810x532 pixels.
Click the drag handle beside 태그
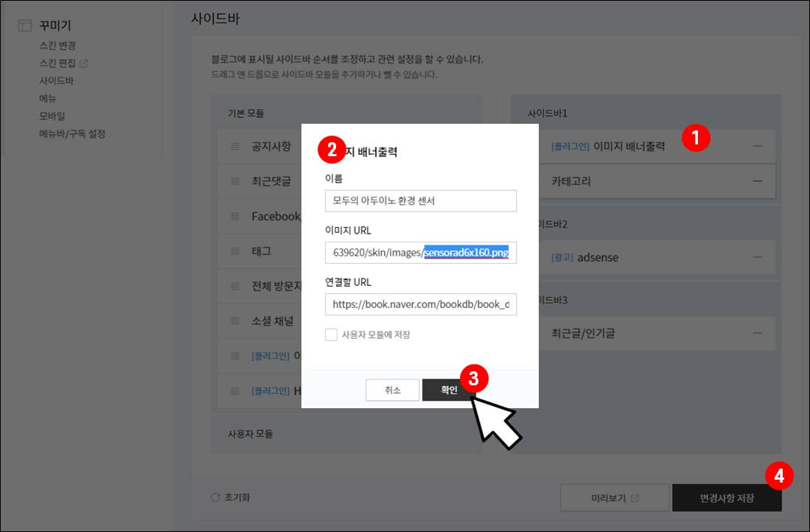[x=235, y=251]
